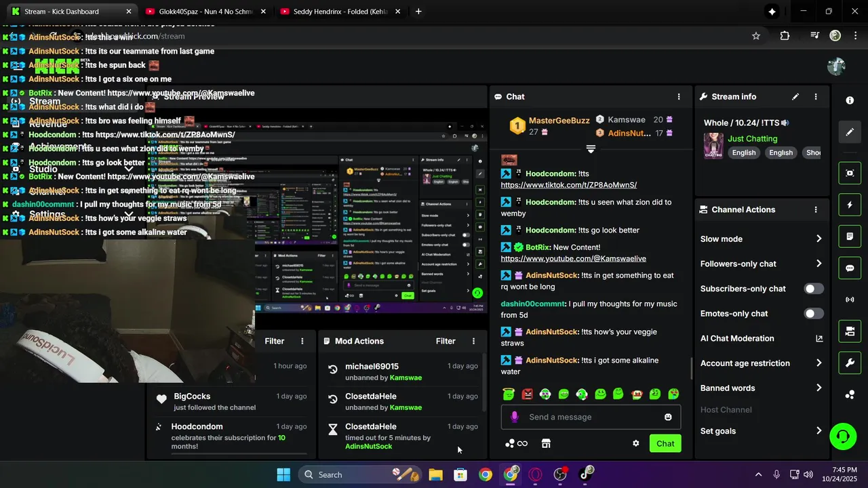Click the wrench stream info sidebar icon
Screen dimensions: 868x488
pyautogui.click(x=850, y=363)
